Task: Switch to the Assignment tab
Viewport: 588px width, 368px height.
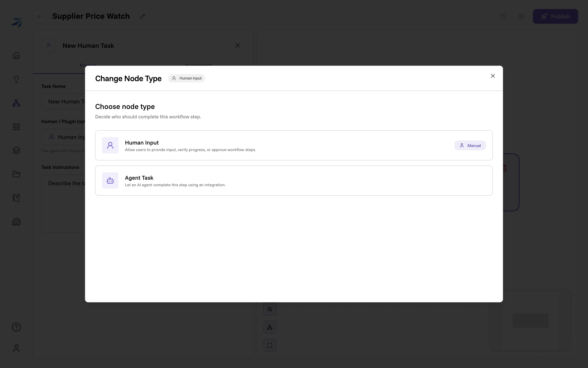Action: tap(198, 65)
